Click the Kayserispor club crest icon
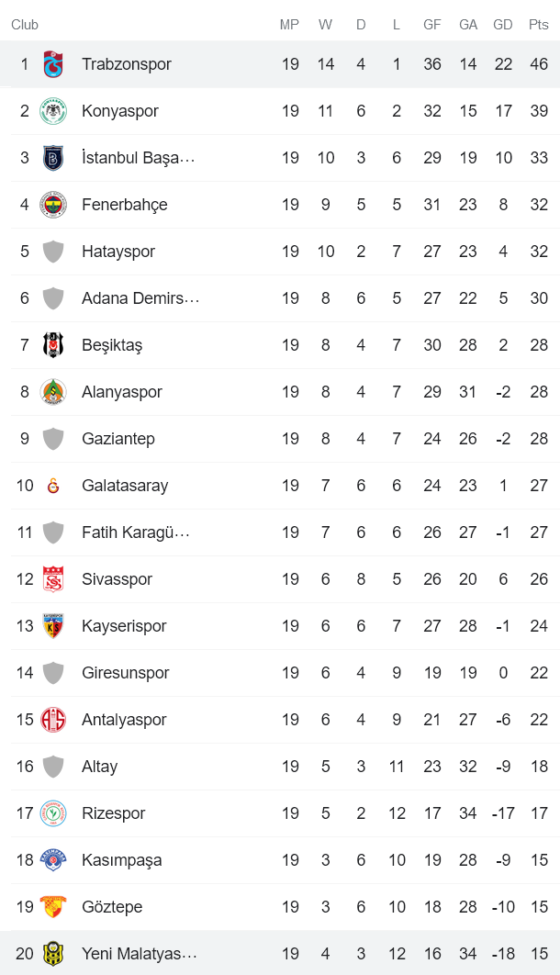The height and width of the screenshot is (975, 560). click(x=52, y=626)
